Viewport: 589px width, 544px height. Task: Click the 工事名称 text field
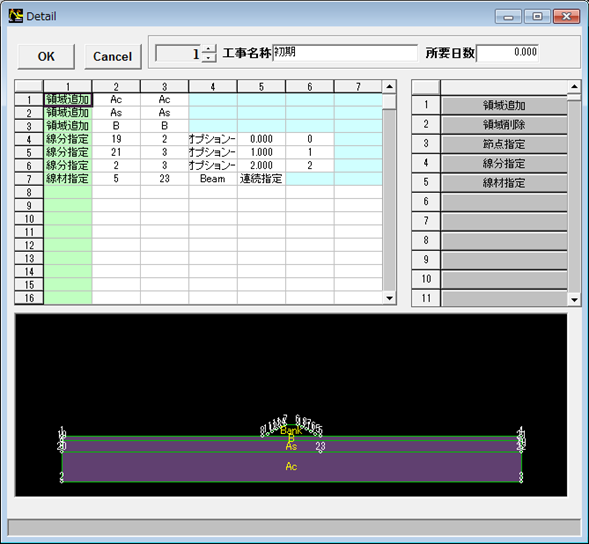345,53
